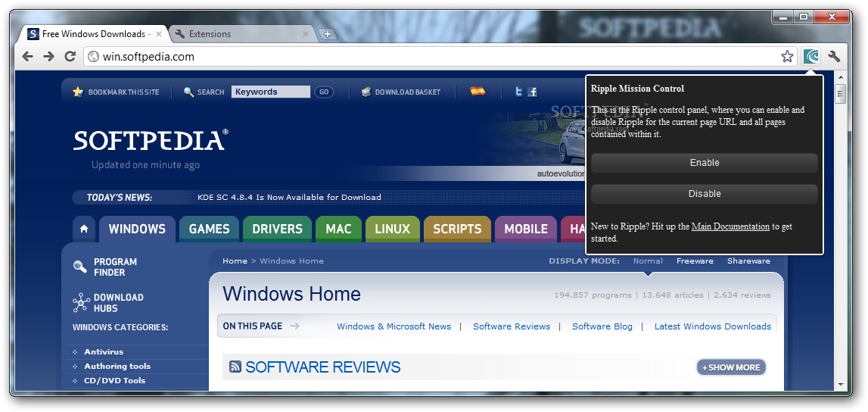Click the browser Back arrow
This screenshot has height=412, width=868.
point(28,57)
